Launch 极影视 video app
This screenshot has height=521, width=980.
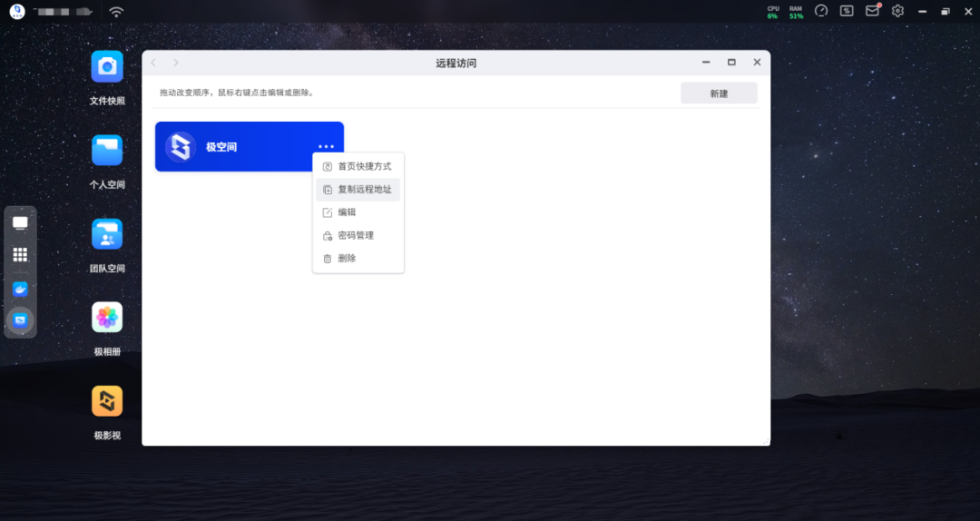tap(107, 401)
